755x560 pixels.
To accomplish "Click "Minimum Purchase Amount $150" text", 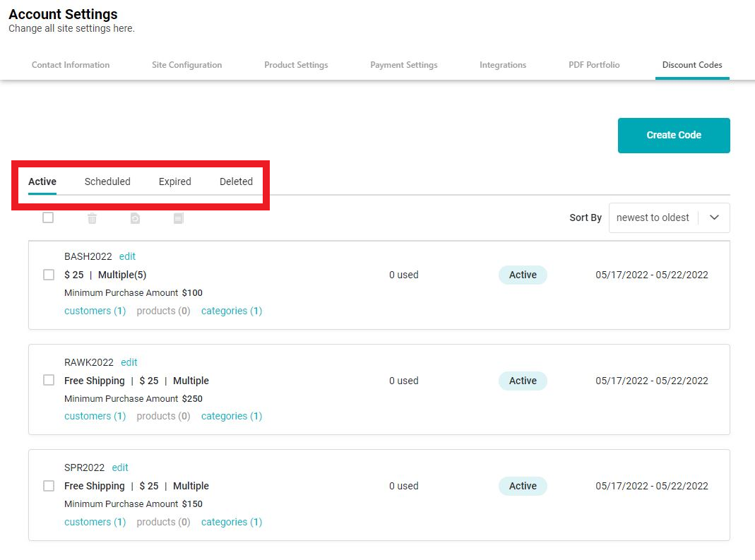I will pos(133,504).
